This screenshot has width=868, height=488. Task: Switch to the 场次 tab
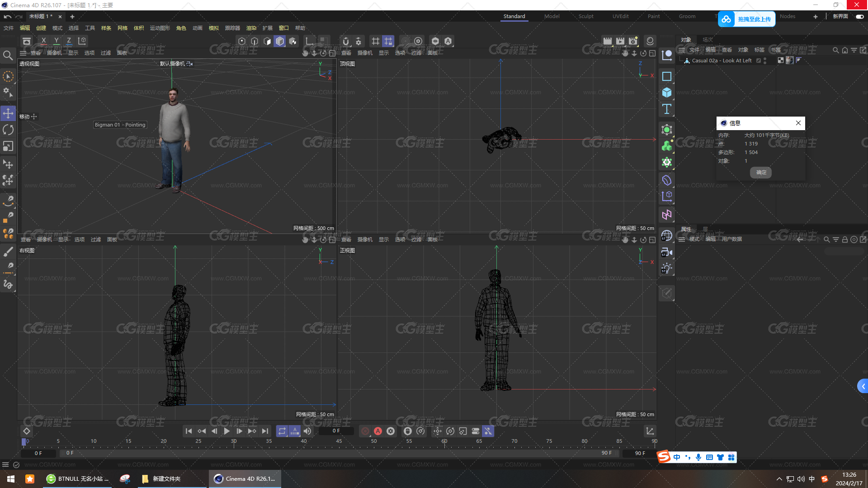pos(708,40)
